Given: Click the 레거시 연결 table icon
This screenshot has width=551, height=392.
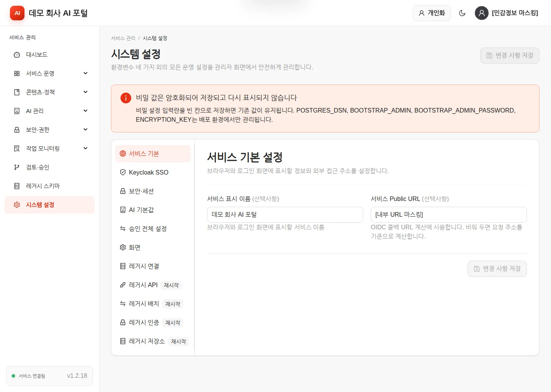Looking at the screenshot, I should (123, 266).
